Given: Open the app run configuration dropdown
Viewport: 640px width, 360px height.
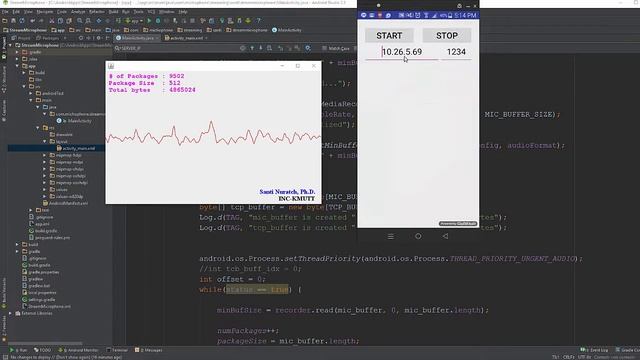Looking at the screenshot, I should pos(134,21).
